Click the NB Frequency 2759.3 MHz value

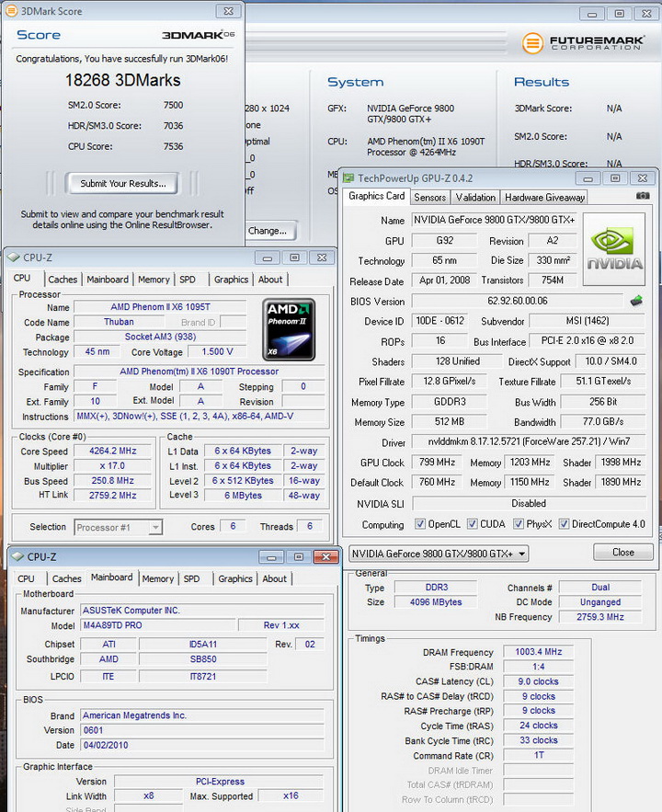pos(599,617)
